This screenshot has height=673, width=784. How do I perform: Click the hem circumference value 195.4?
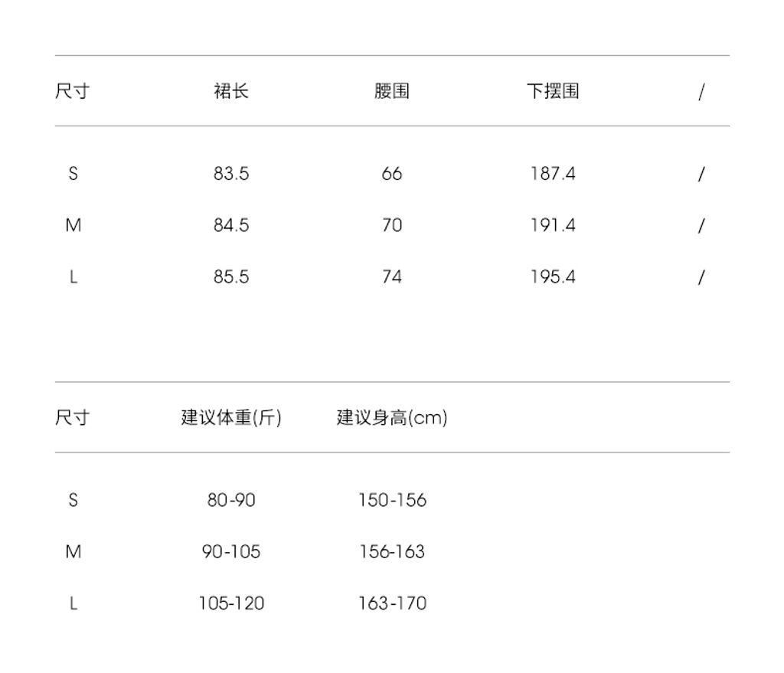coord(553,276)
